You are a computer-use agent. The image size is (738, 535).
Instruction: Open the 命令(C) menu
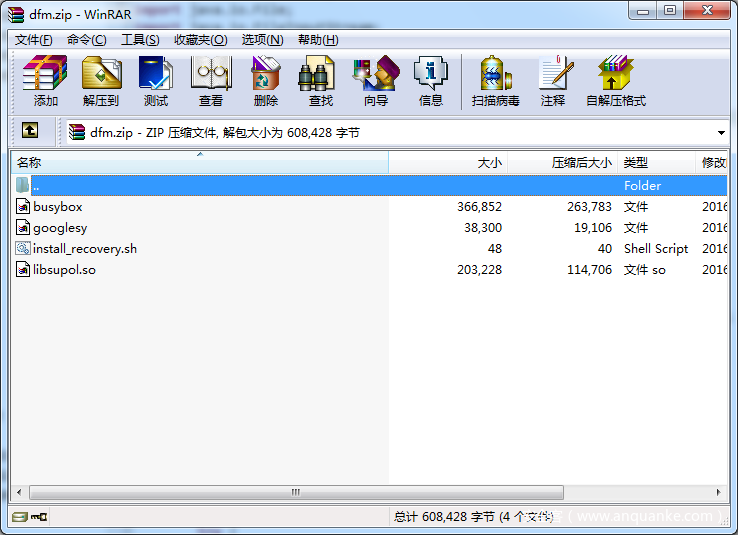[x=87, y=40]
